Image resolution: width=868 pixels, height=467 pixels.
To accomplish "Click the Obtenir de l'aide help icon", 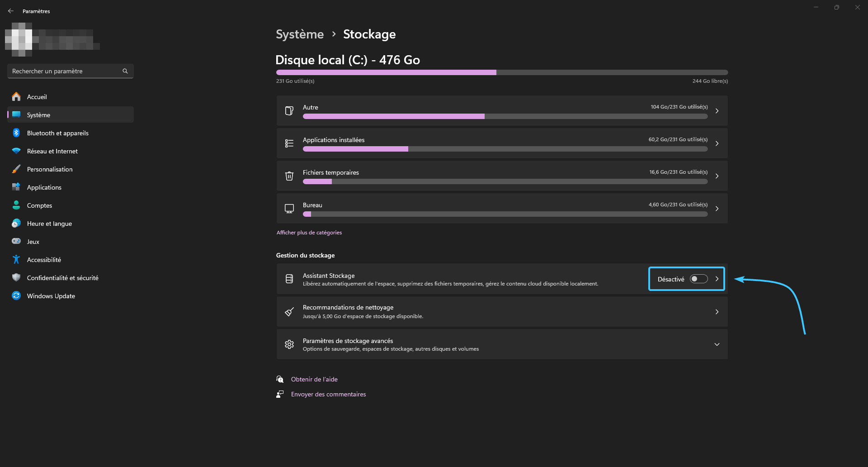I will click(280, 379).
